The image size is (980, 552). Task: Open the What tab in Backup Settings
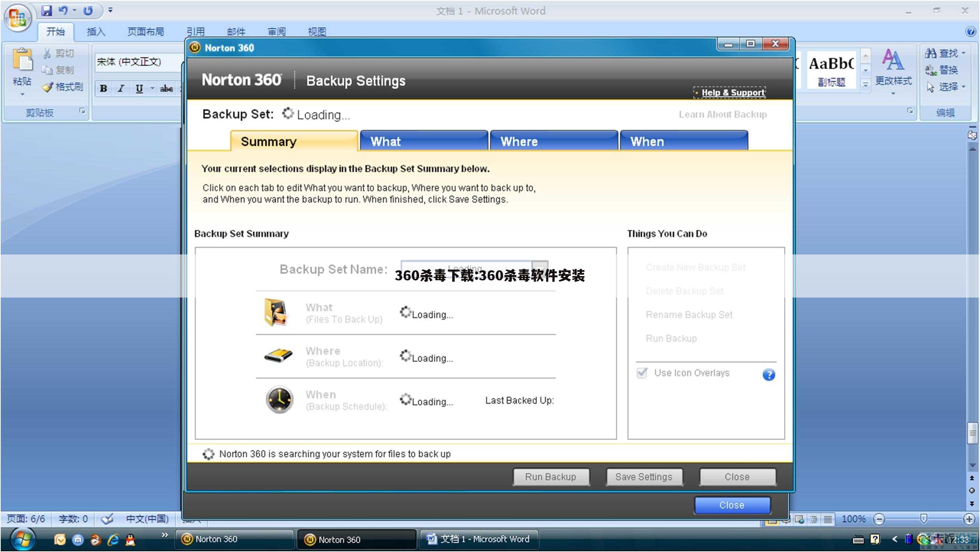pos(424,141)
